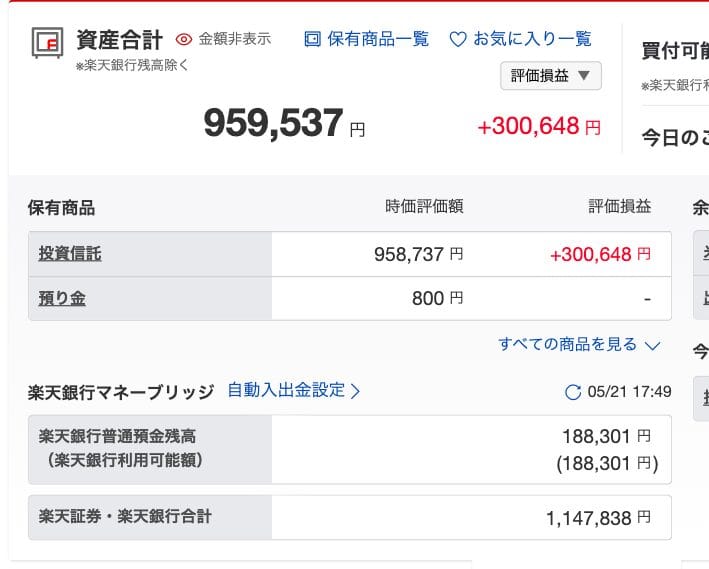
Task: Click 自動入出金設定 link text
Action: 286,390
